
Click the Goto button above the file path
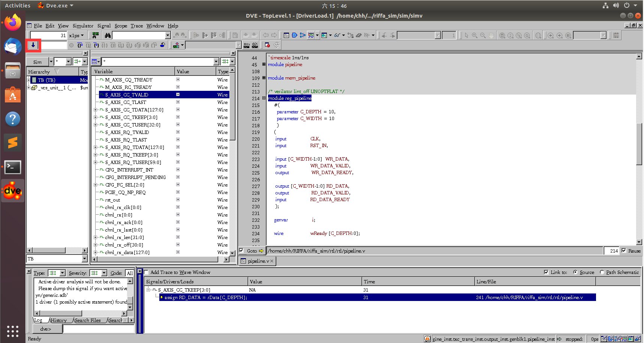click(251, 251)
